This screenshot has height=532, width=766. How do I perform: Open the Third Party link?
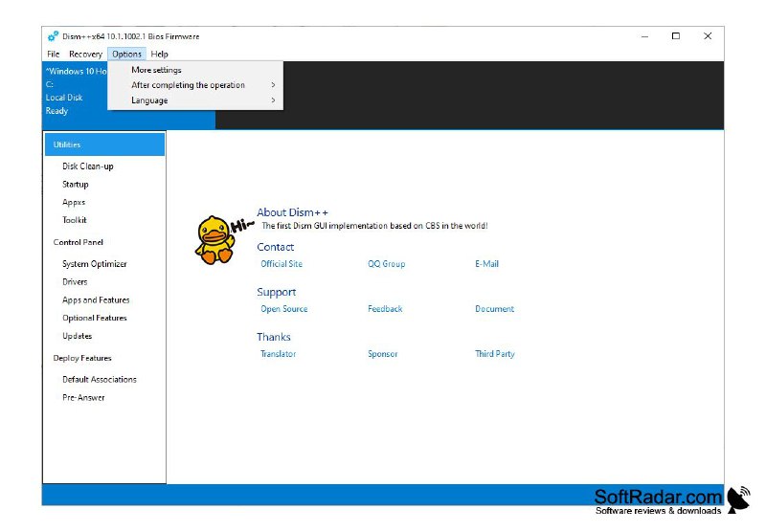pyautogui.click(x=495, y=354)
